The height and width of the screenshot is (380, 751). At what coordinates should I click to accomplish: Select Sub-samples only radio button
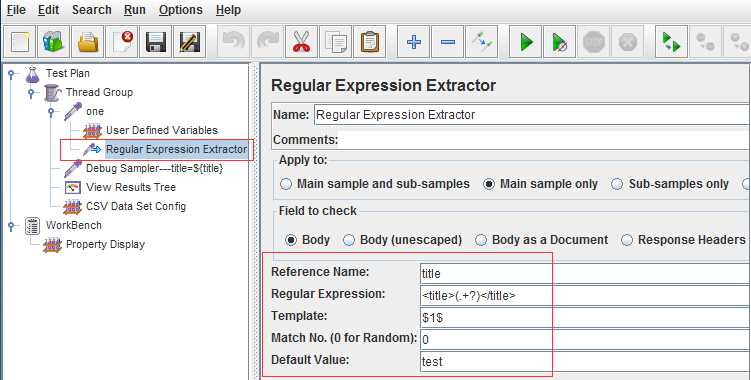[x=617, y=184]
